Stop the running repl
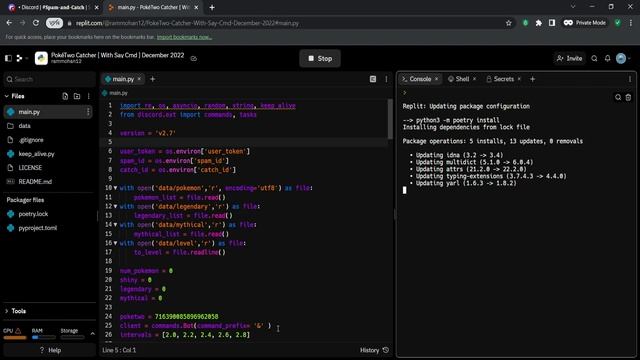This screenshot has height=360, width=640. click(x=320, y=58)
